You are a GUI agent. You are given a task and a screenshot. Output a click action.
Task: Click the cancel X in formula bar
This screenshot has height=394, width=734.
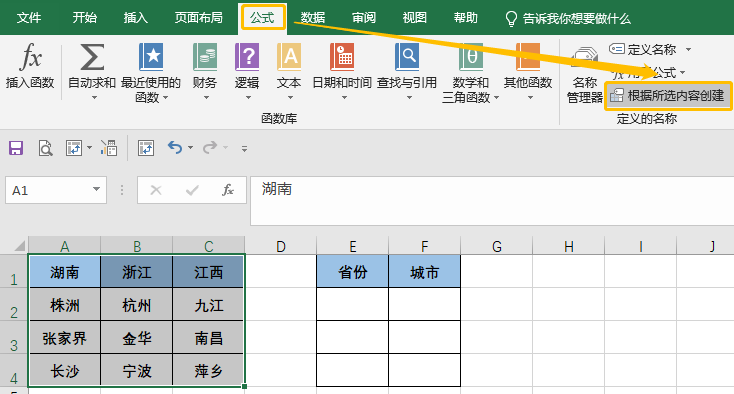click(x=156, y=190)
